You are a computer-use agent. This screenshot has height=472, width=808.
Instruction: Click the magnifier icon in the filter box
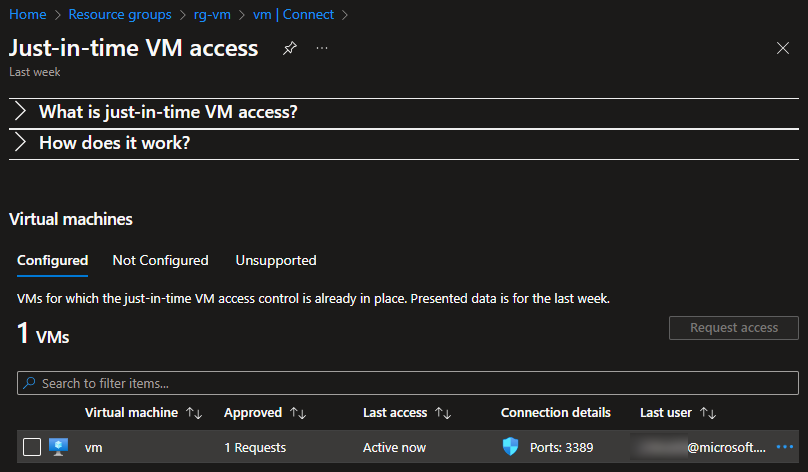(29, 383)
